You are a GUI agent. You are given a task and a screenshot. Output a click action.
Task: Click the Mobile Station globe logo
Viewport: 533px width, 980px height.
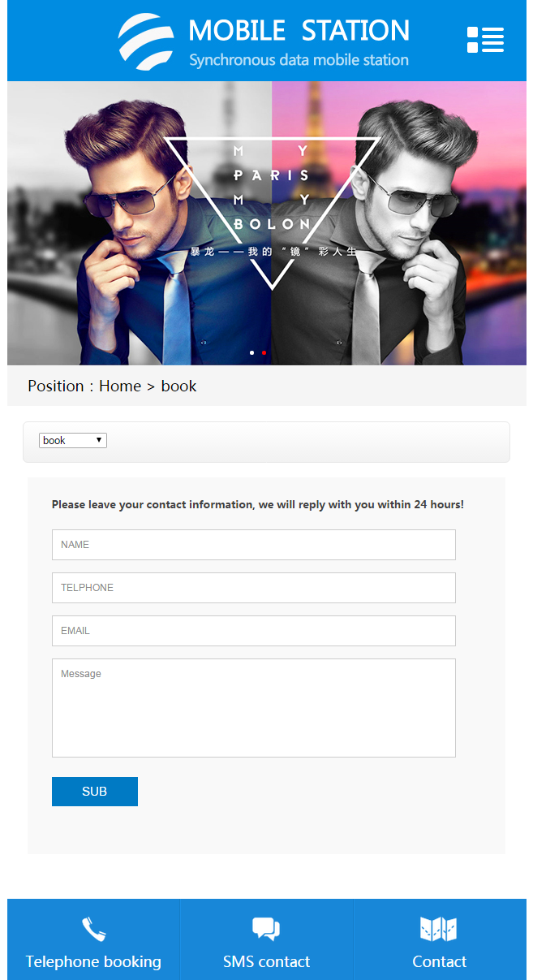[x=146, y=41]
